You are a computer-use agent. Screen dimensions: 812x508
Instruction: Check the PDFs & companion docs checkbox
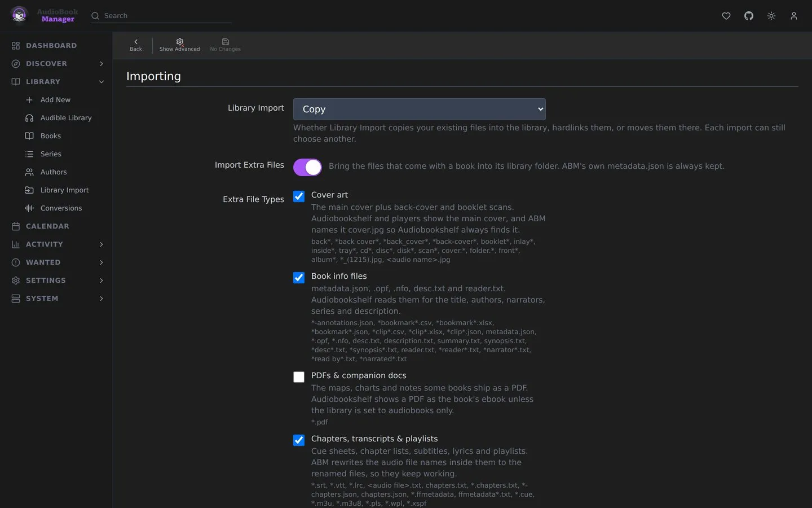(299, 377)
